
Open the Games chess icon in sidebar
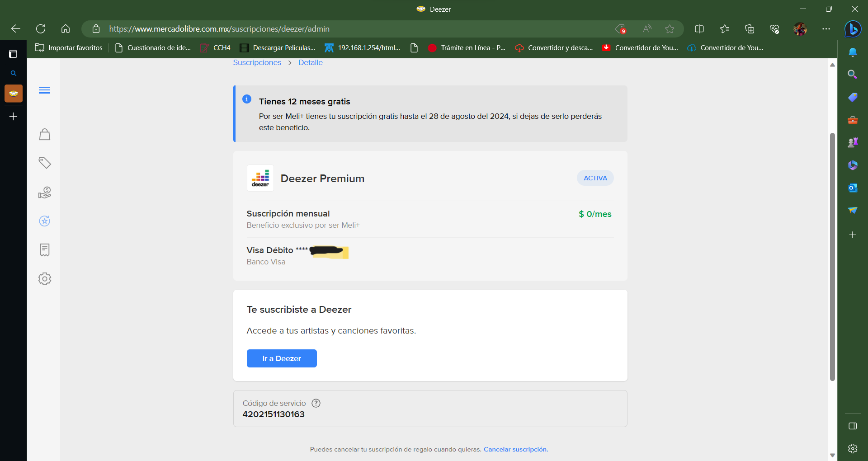coord(853,143)
